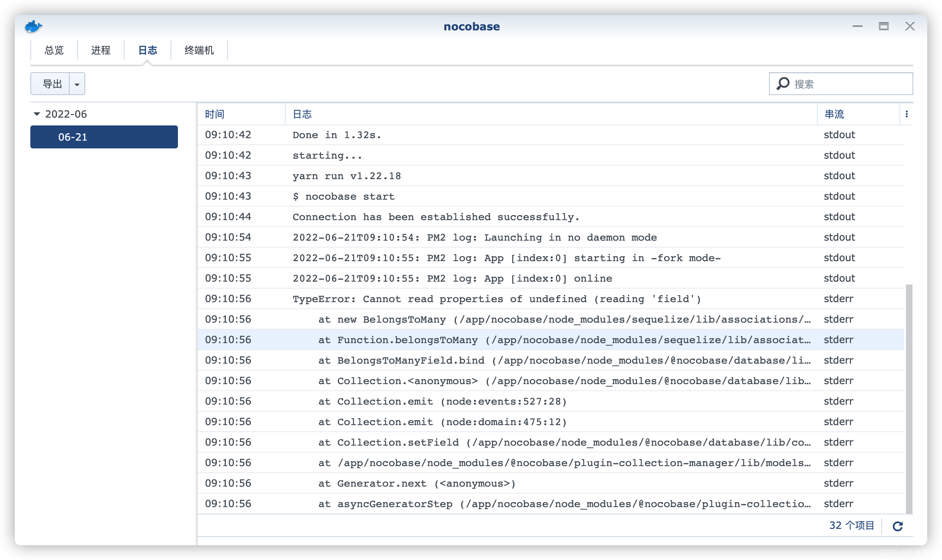Select the 'node:domain:475:12' log row
942x560 pixels.
[x=551, y=422]
